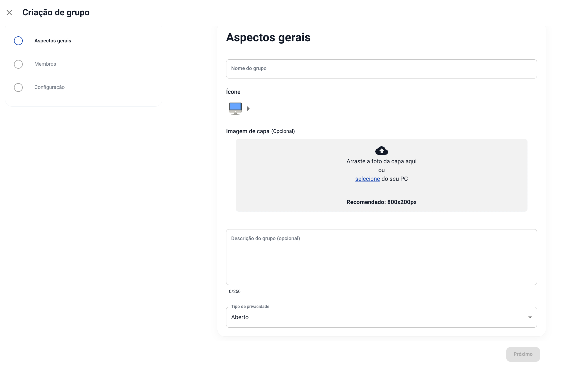Click the privacy dropdown arrow
This screenshot has height=367, width=588.
click(530, 317)
